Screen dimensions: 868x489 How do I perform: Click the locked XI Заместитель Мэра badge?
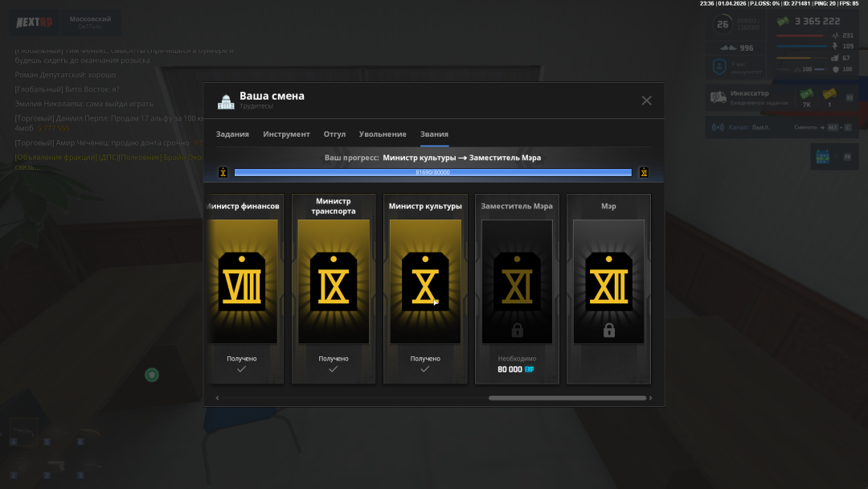[x=517, y=281]
